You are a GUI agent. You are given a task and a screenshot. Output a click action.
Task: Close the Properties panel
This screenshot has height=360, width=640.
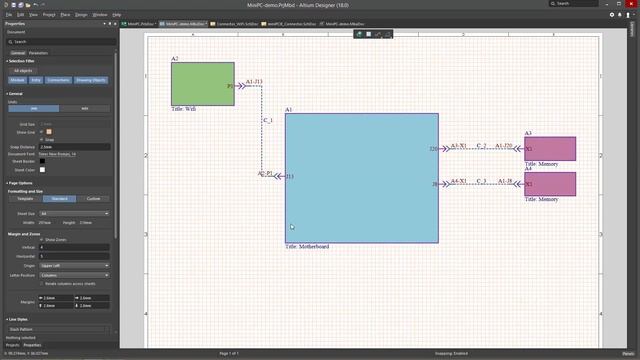click(115, 24)
